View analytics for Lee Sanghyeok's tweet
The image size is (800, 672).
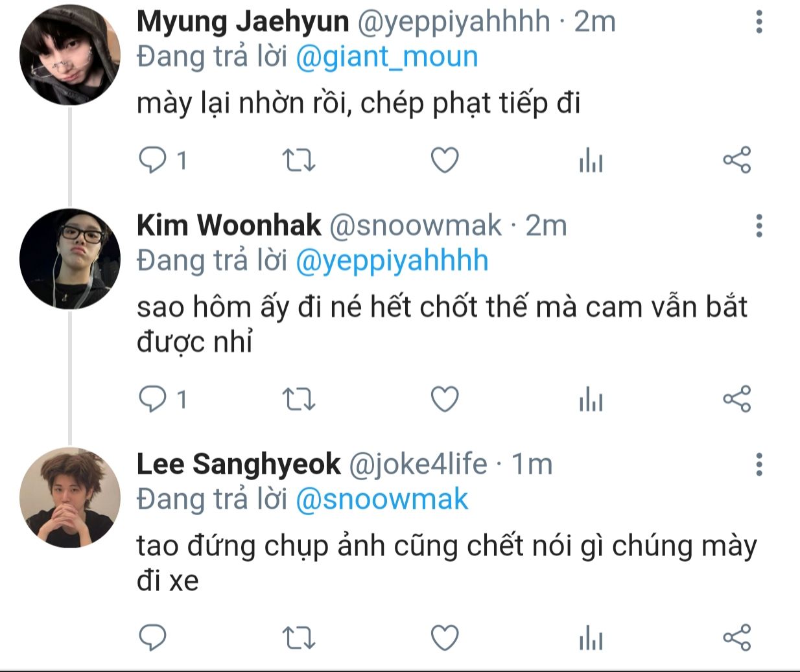(x=591, y=638)
